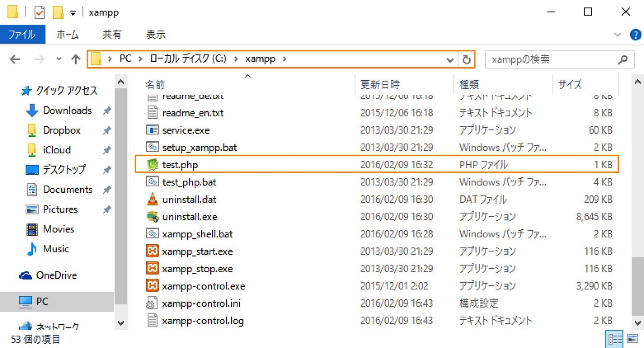The width and height of the screenshot is (644, 348).
Task: Open iCloud in the sidebar
Action: point(57,150)
